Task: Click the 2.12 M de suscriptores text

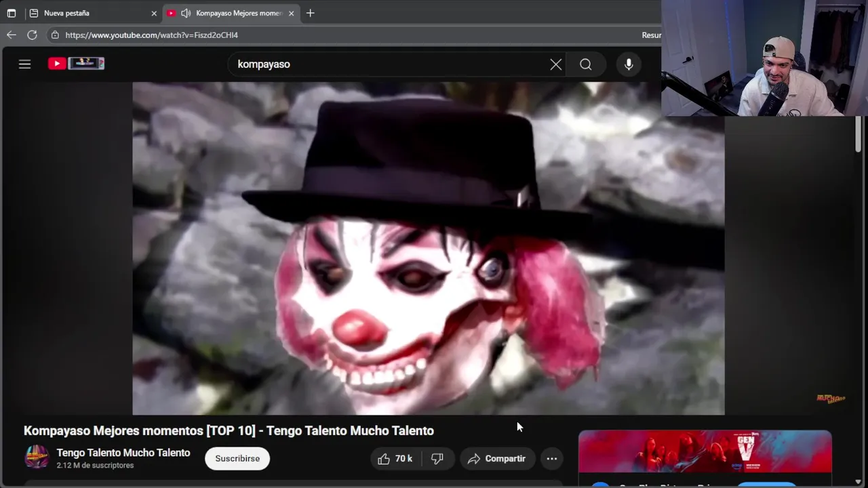Action: point(95,466)
